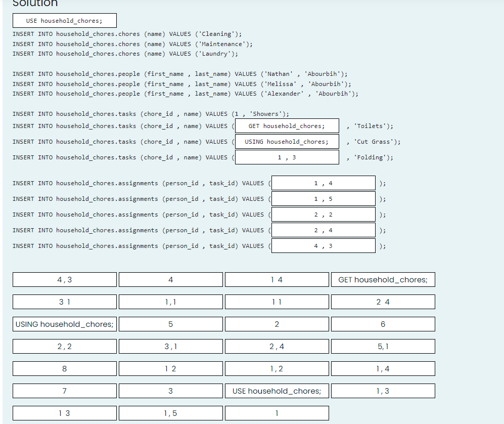Screen dimensions: 504x424
Task: Click the assignments slot containing 4 , 3
Action: tap(324, 246)
